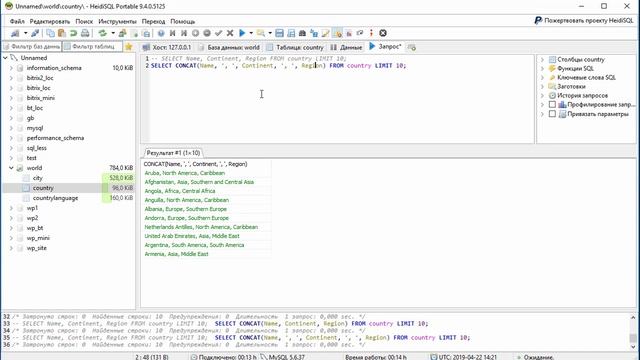
Task: Click the log panel scrollbar up arrow
Action: (633, 317)
